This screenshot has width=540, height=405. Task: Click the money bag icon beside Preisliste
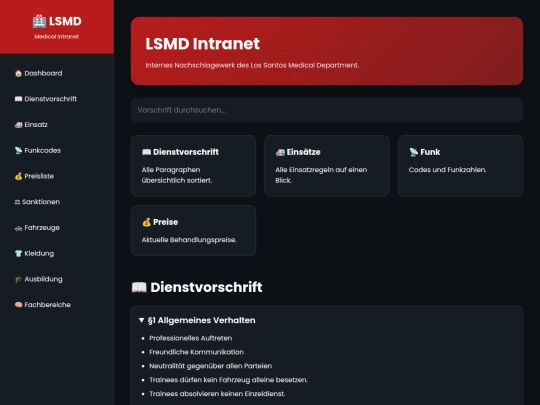pyautogui.click(x=18, y=176)
